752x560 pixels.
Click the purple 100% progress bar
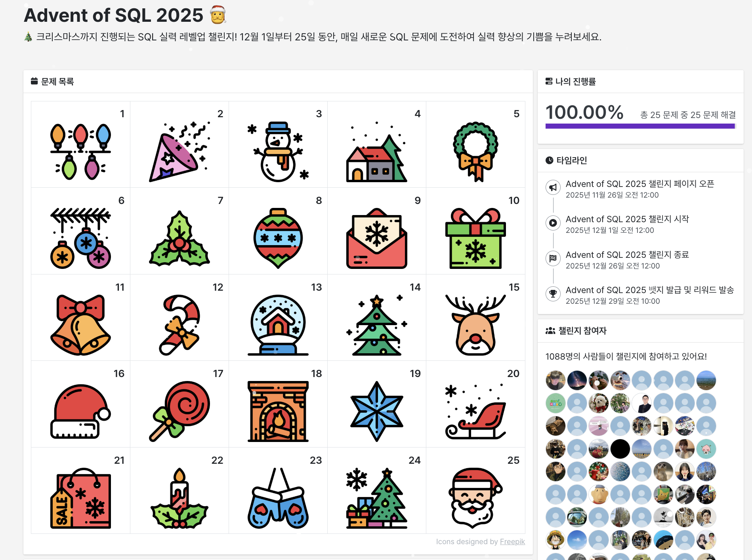(640, 126)
